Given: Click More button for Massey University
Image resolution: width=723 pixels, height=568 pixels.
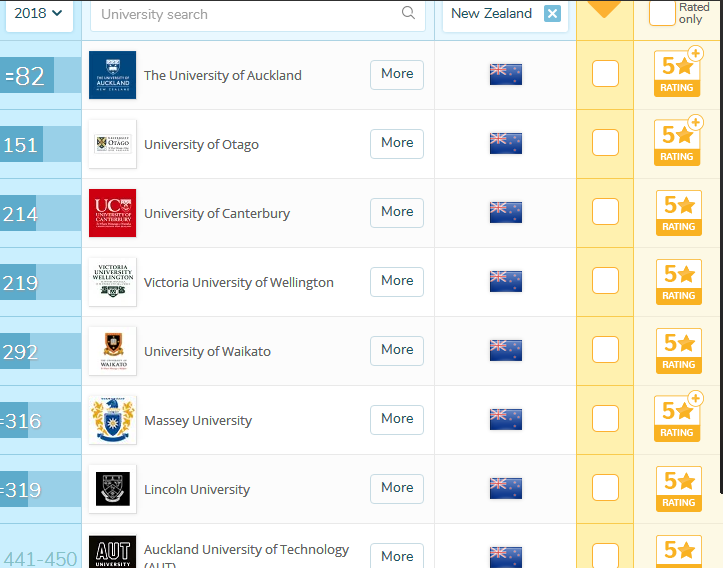Looking at the screenshot, I should coord(397,419).
